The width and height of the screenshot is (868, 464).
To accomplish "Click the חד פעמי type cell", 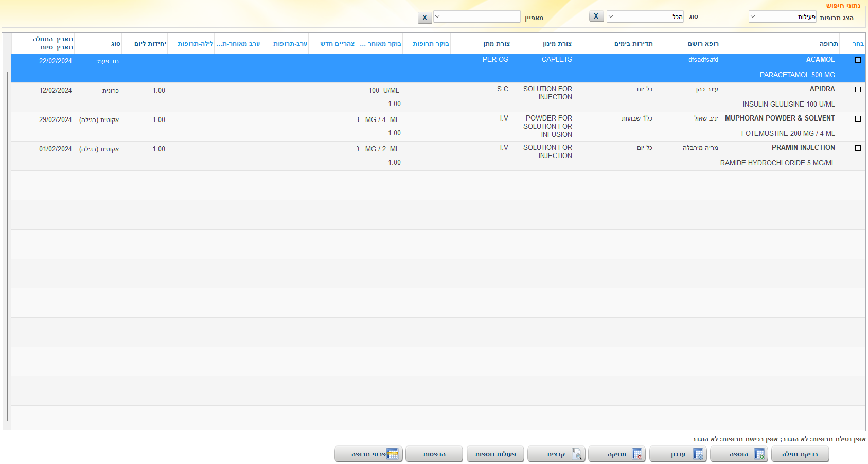I will click(108, 61).
